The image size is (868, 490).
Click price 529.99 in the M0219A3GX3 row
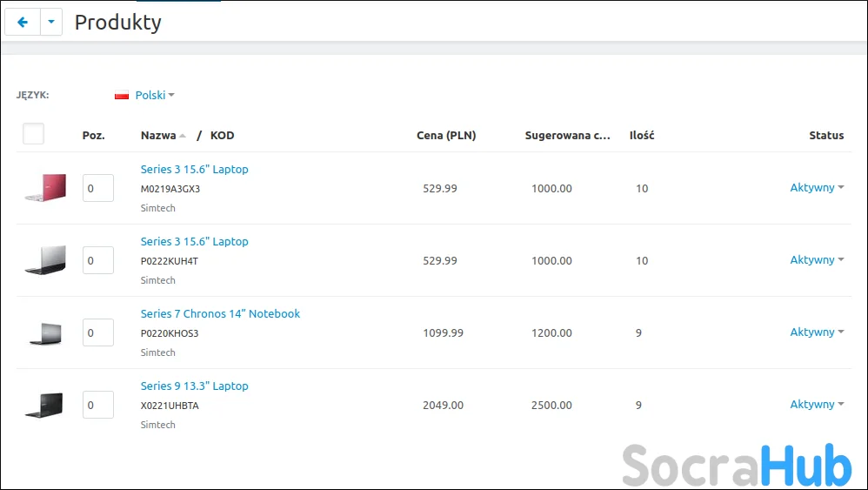click(440, 188)
